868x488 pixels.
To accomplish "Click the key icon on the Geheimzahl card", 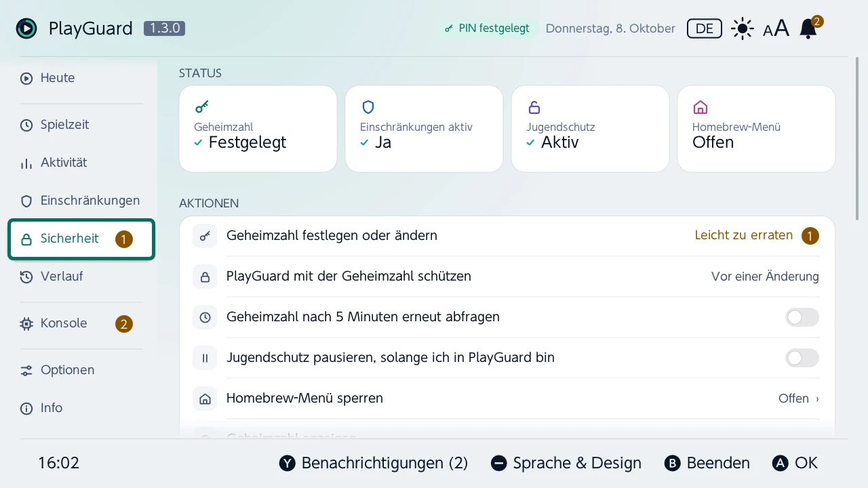I will click(201, 107).
